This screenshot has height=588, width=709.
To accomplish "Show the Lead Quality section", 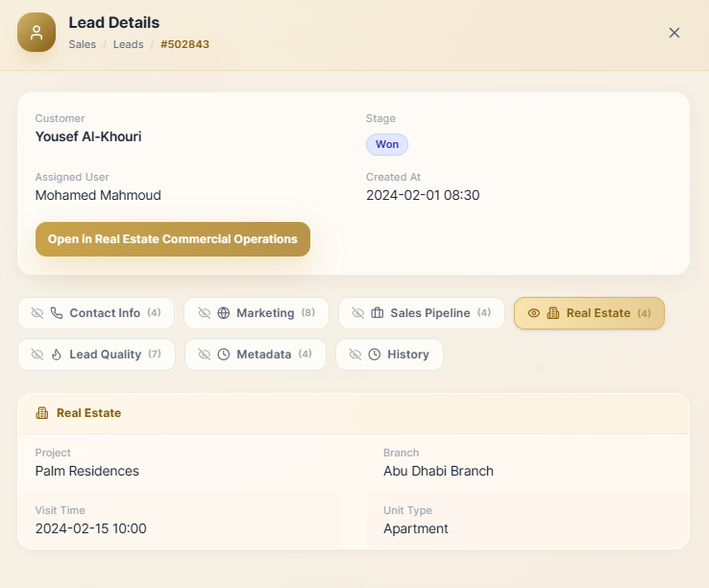I will [96, 355].
